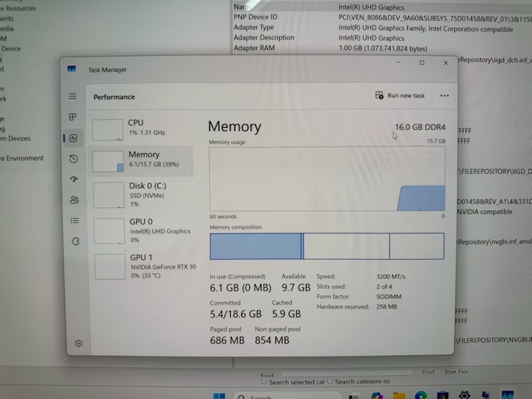Close the Task Manager window

pyautogui.click(x=446, y=63)
